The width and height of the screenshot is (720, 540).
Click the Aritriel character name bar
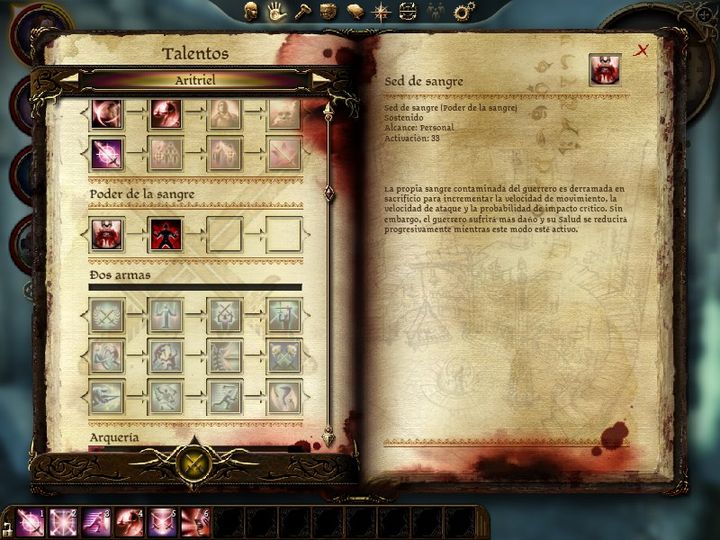(195, 80)
